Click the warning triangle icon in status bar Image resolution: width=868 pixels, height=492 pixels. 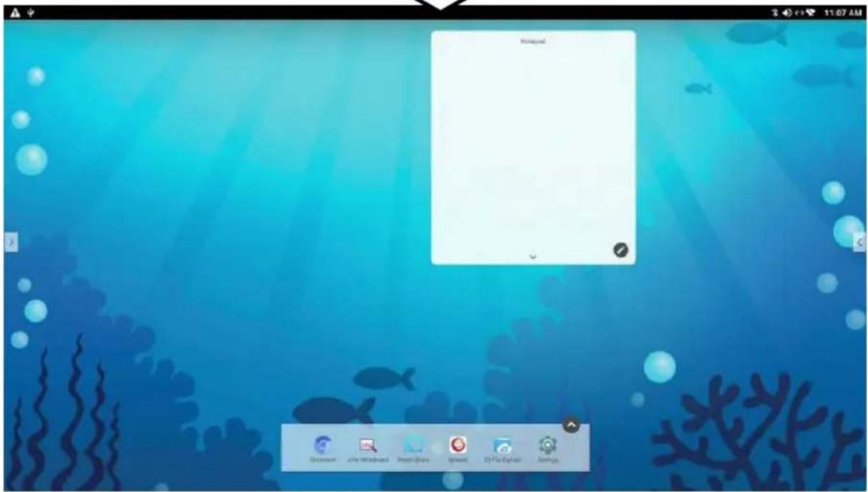[x=15, y=13]
